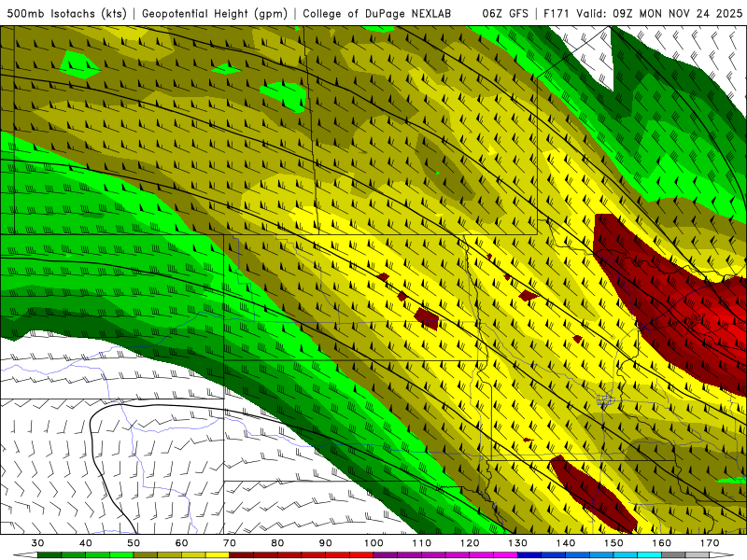The height and width of the screenshot is (560, 747).
Task: Click the legend value 120
Action: click(470, 543)
